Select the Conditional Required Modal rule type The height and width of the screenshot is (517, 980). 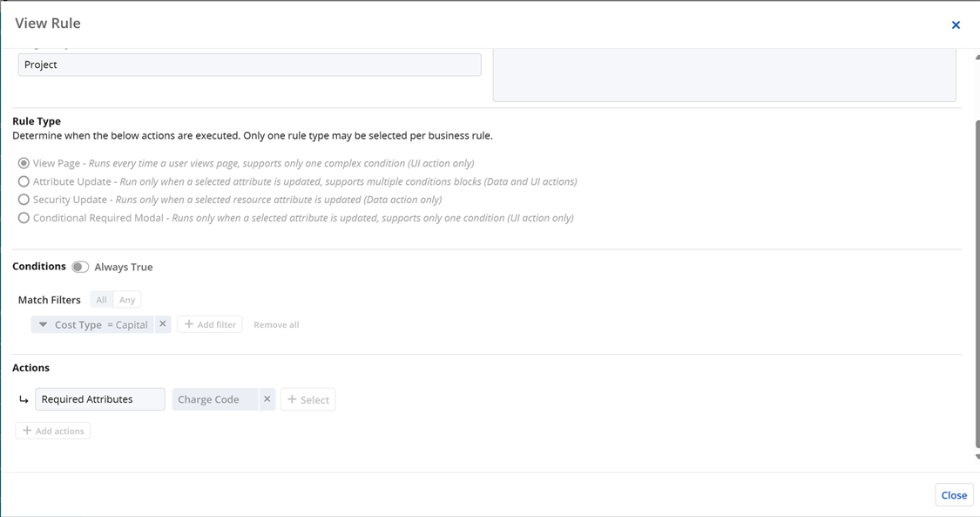coord(24,218)
